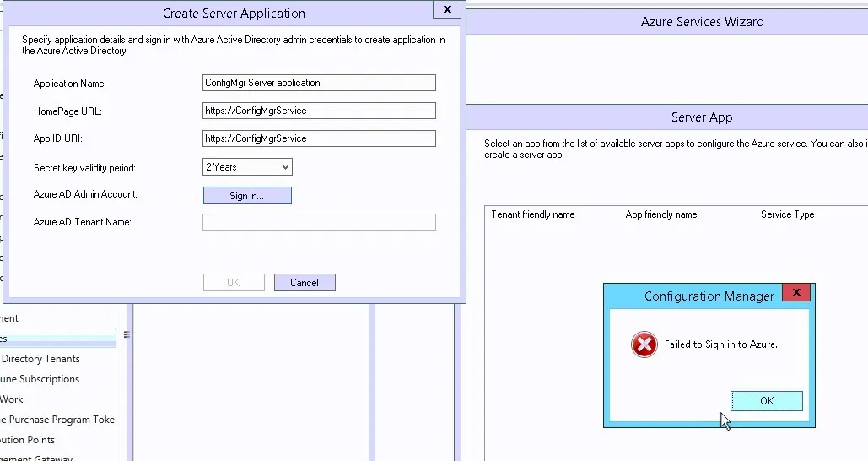Select Directory Tenants in the navigation tree
Viewport: 868px width, 461px height.
(x=40, y=359)
